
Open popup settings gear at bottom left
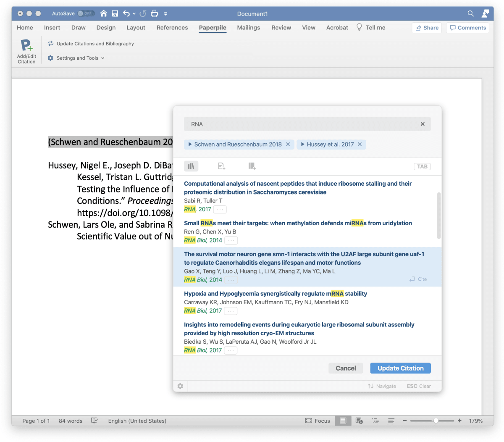coord(180,386)
